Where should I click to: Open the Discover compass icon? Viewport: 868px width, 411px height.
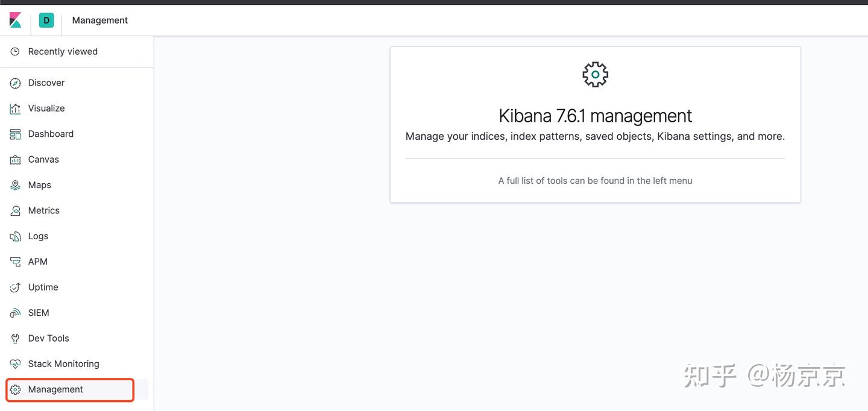(x=15, y=83)
